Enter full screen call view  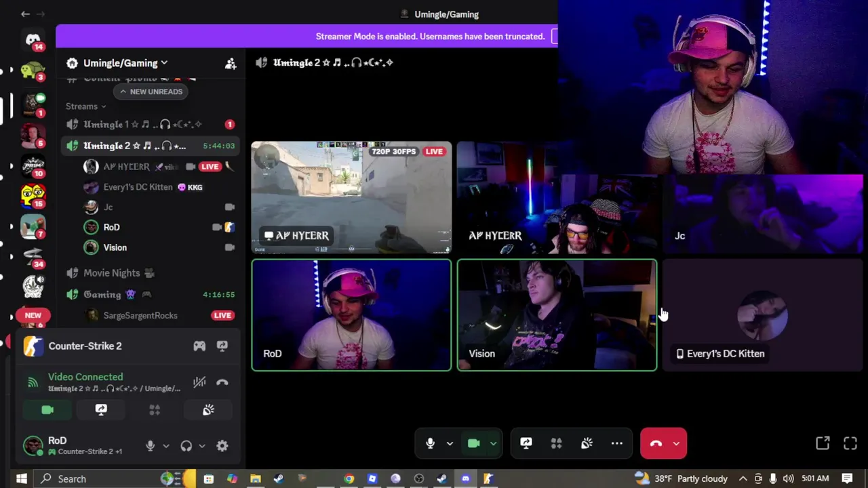pyautogui.click(x=850, y=443)
